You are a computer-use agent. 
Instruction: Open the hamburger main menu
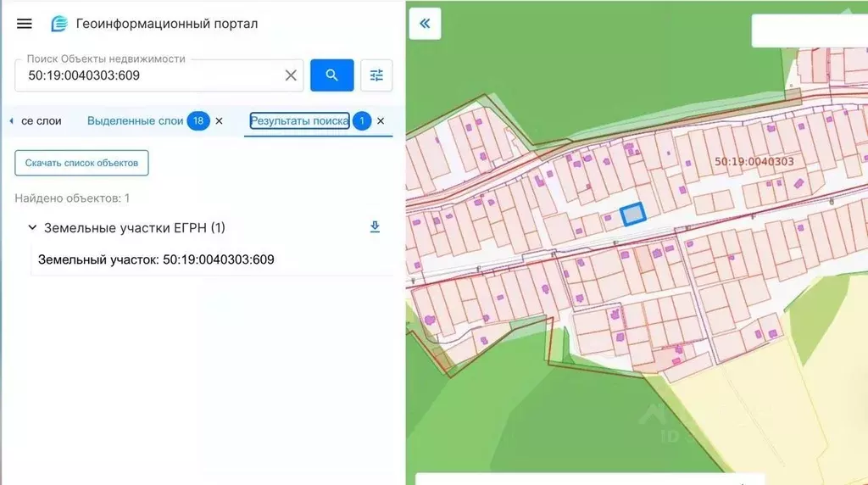click(25, 24)
